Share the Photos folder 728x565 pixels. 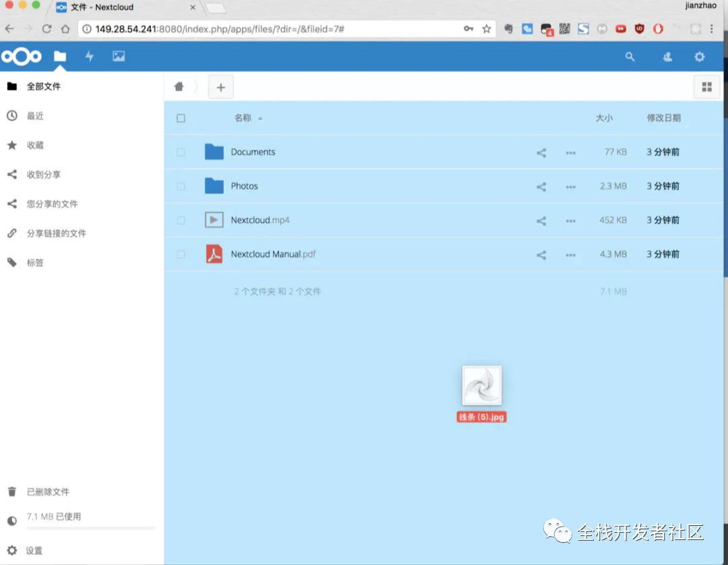541,187
